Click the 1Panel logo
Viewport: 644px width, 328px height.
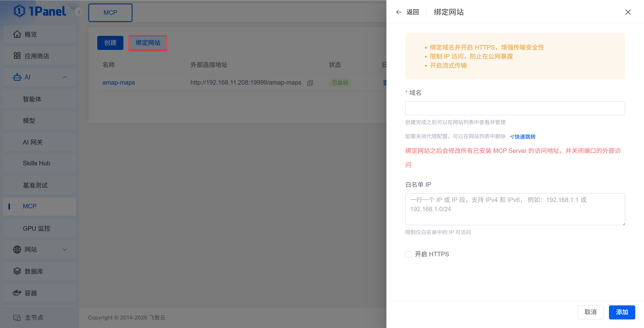(40, 11)
